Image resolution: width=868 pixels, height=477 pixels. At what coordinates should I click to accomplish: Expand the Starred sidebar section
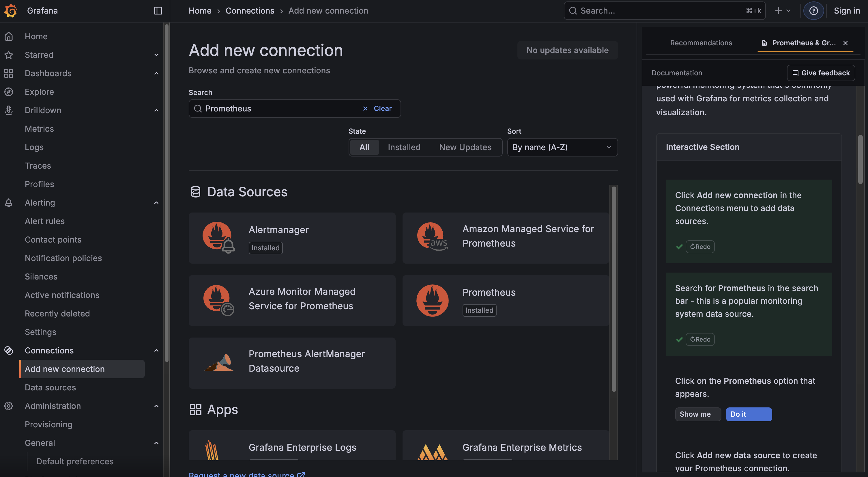156,55
